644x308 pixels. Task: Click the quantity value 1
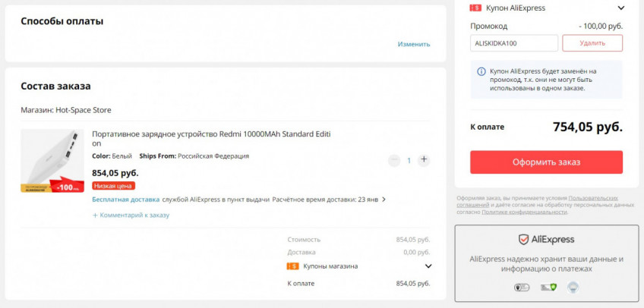click(x=409, y=161)
